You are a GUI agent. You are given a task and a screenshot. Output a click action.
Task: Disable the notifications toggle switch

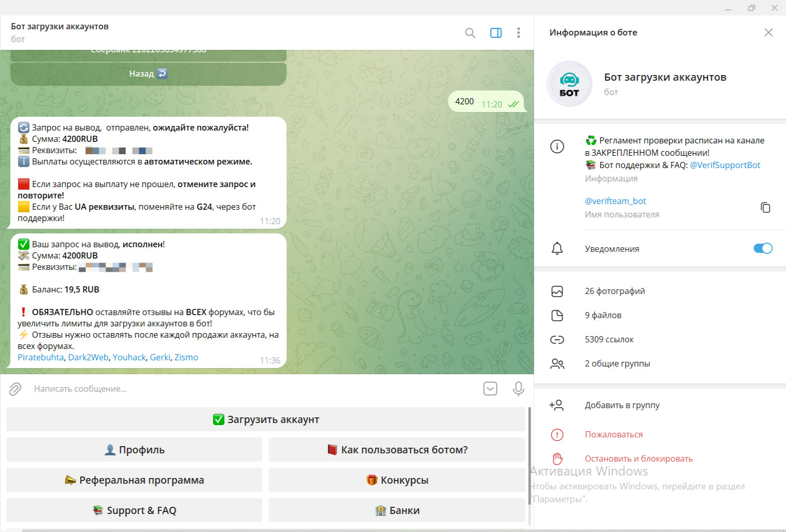(762, 249)
